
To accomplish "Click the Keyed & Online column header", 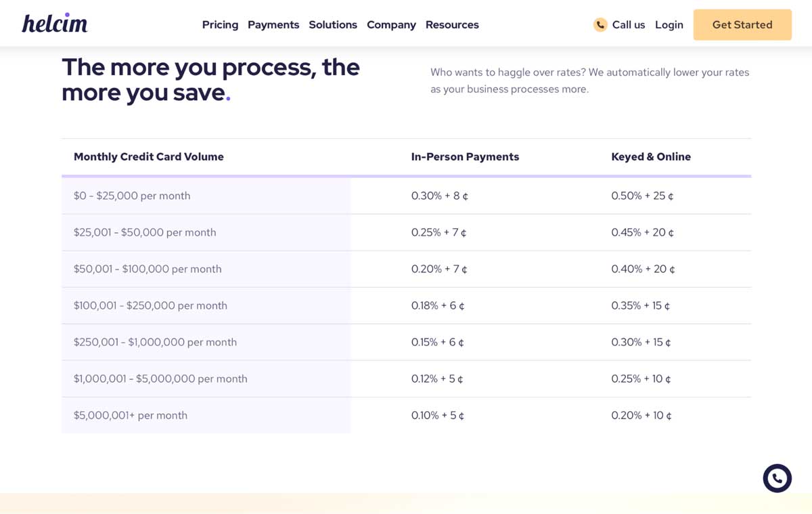I will point(651,156).
